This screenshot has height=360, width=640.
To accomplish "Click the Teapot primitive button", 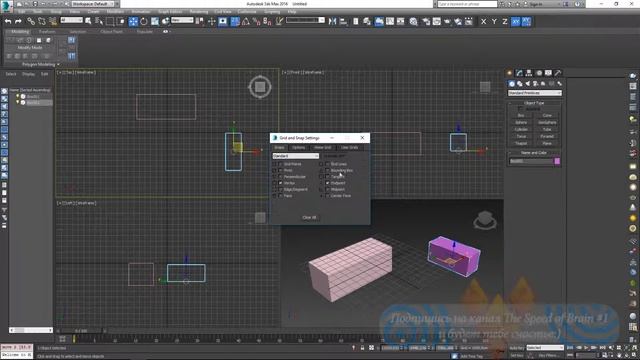I will click(x=521, y=144).
